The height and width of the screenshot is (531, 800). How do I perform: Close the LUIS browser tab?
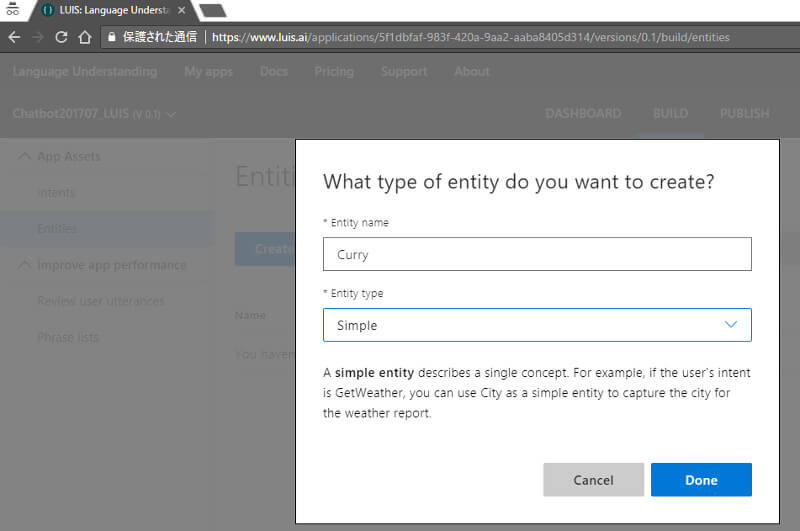[x=182, y=10]
